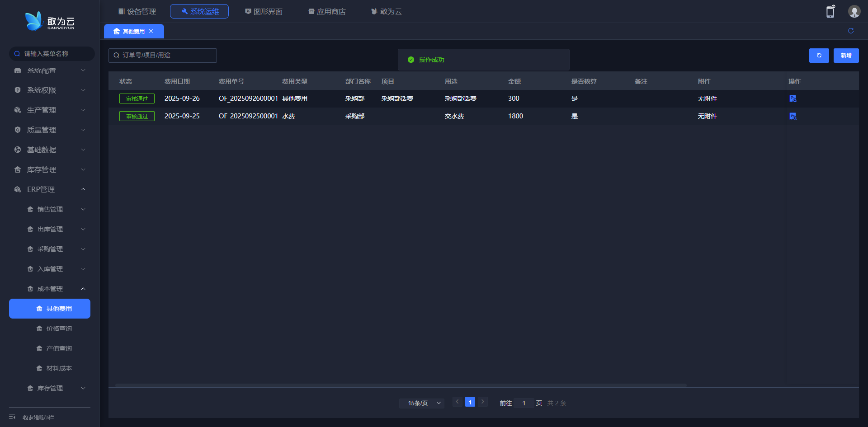The width and height of the screenshot is (868, 427).
Task: Expand the 生产管理 menu chevron
Action: point(83,110)
